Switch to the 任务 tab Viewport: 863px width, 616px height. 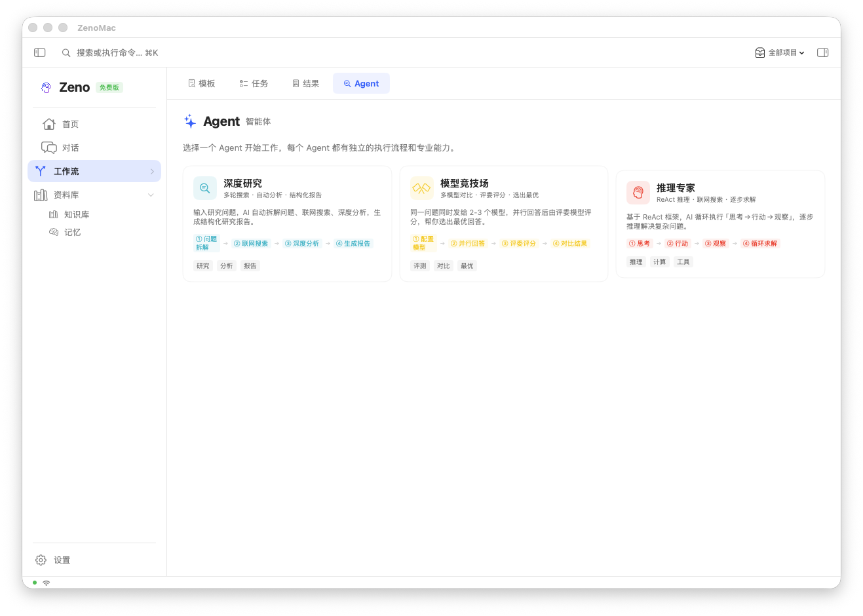click(254, 83)
